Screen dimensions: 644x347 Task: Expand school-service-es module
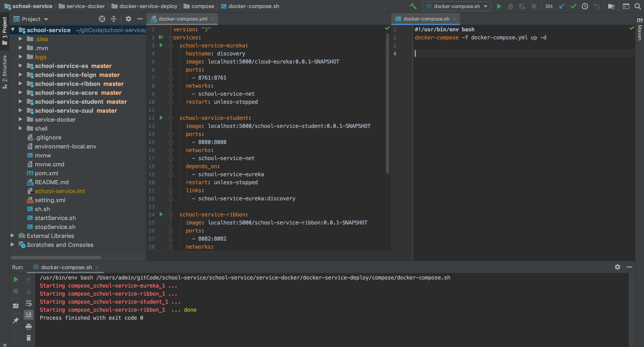coord(21,66)
